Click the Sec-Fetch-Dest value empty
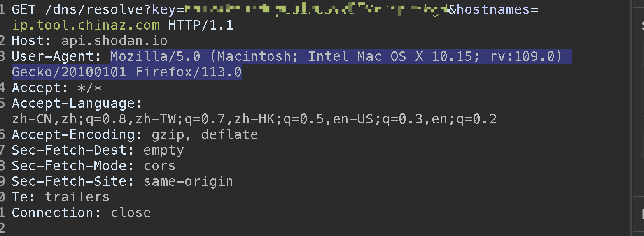Viewport: 644px width, 236px height. pyautogui.click(x=163, y=150)
